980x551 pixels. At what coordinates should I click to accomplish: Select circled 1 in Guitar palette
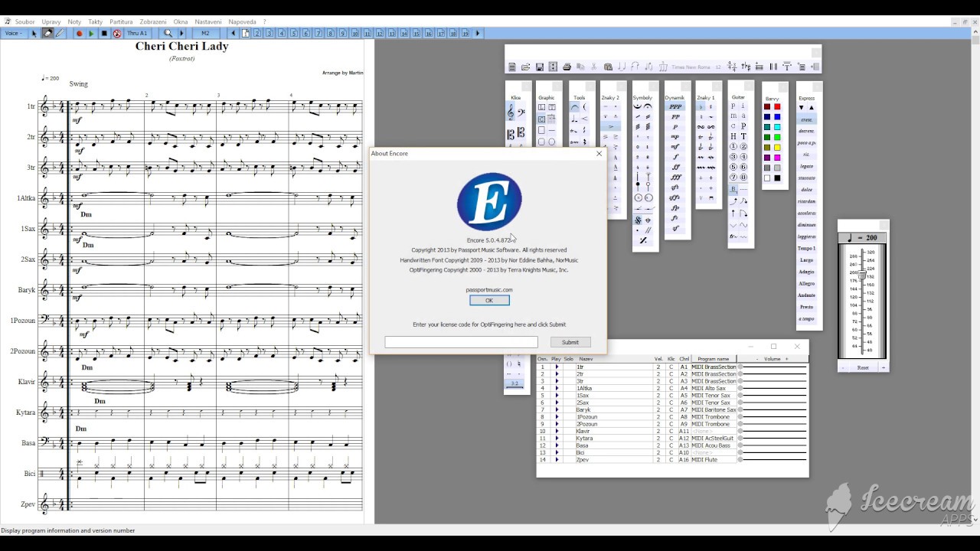coord(733,147)
